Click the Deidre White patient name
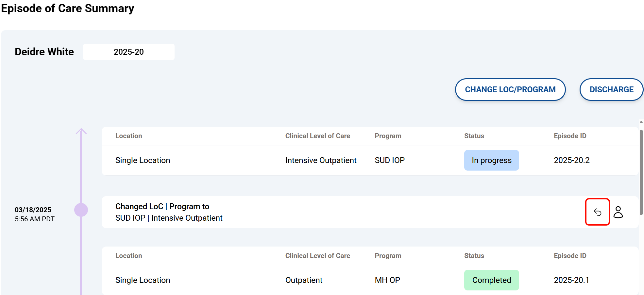The image size is (644, 295). tap(44, 52)
